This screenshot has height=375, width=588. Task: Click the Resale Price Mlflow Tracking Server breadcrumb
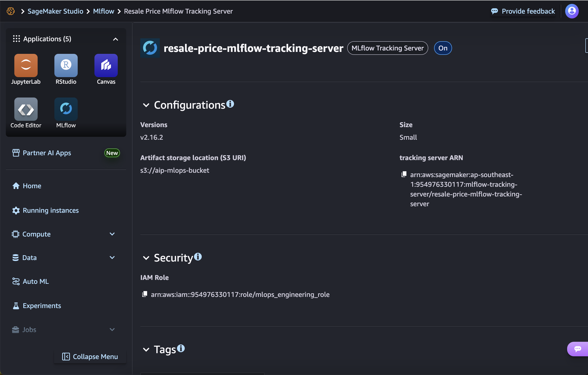tap(178, 11)
